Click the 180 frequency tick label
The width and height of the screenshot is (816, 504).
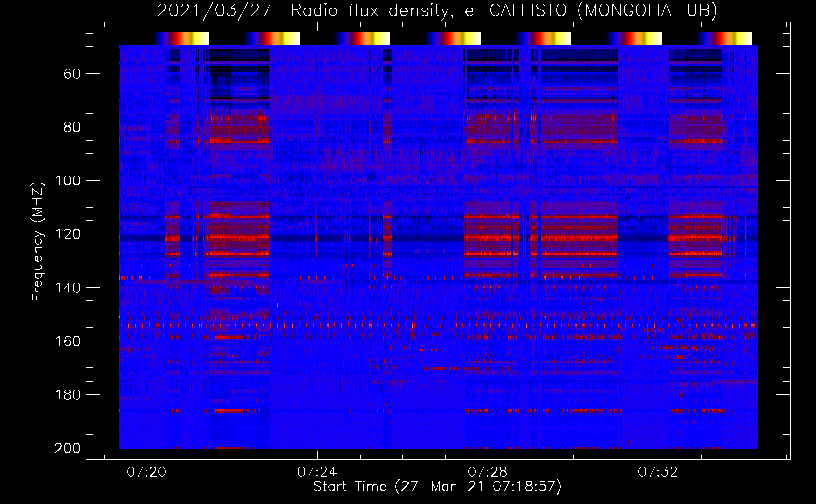coord(68,395)
